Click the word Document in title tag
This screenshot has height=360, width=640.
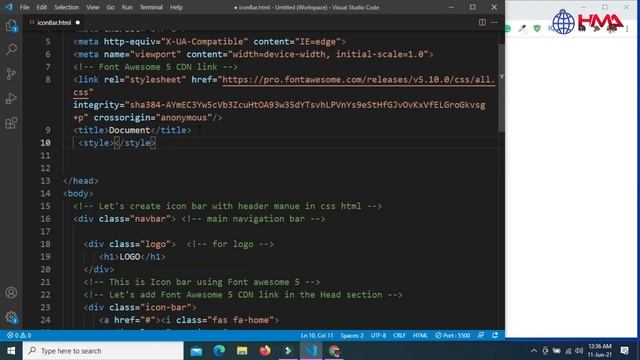click(129, 130)
